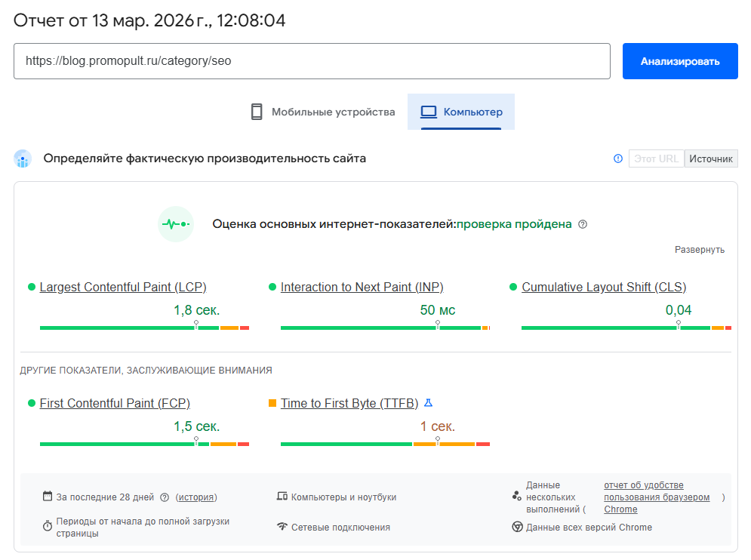Click the calendar icon near «За последние 28 дней»
This screenshot has height=560, width=751.
click(x=46, y=496)
